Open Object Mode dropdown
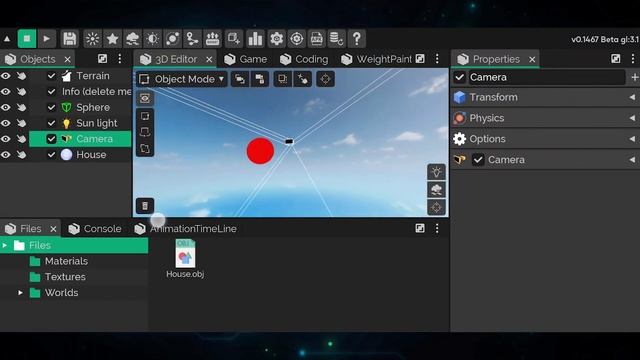This screenshot has width=640, height=360. pos(182,79)
